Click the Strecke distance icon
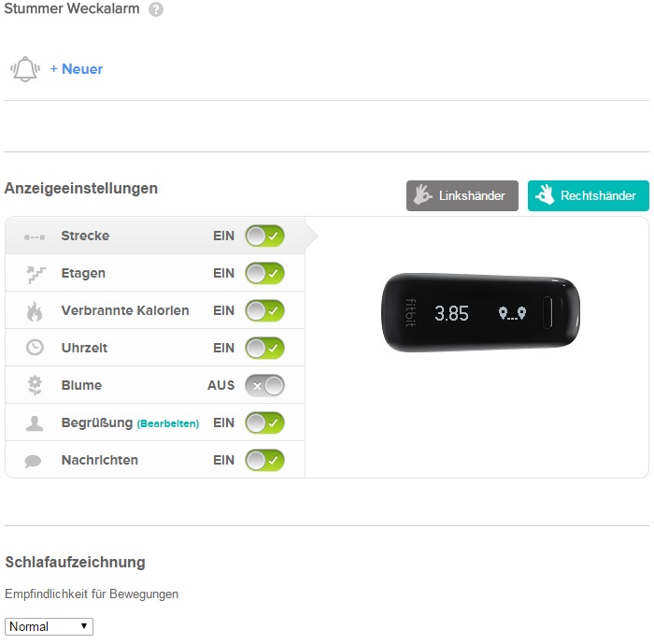Viewport: 654px width, 644px height. point(35,236)
